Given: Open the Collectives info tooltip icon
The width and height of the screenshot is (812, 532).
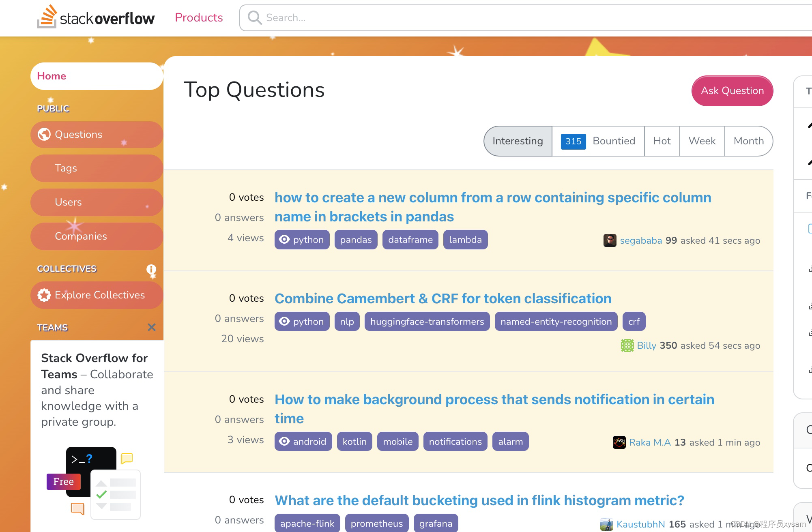Looking at the screenshot, I should click(152, 269).
